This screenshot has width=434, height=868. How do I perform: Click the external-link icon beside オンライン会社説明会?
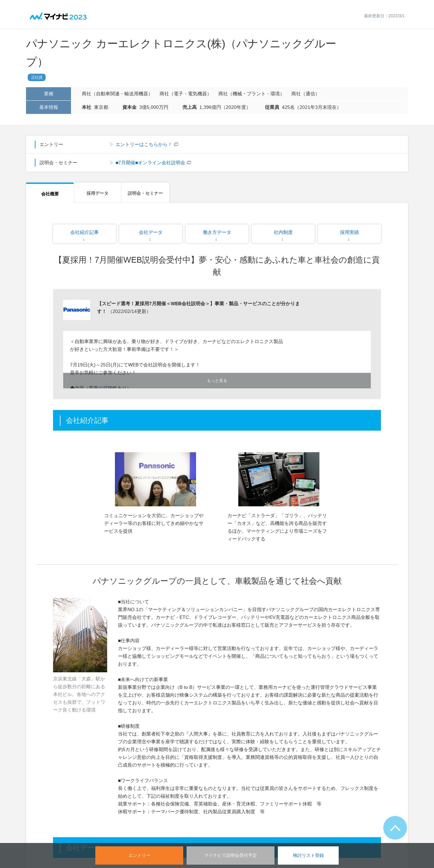(189, 163)
